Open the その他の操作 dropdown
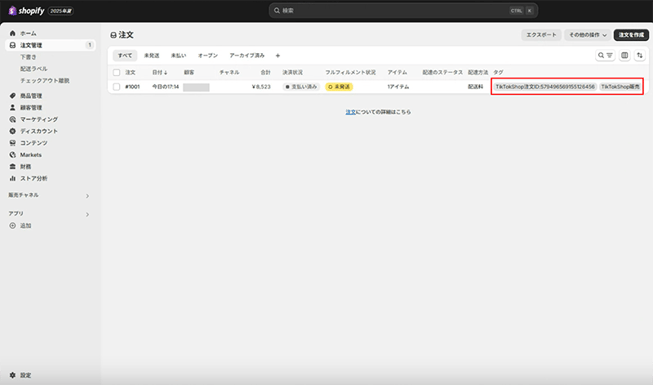This screenshot has width=653, height=385. (x=588, y=35)
